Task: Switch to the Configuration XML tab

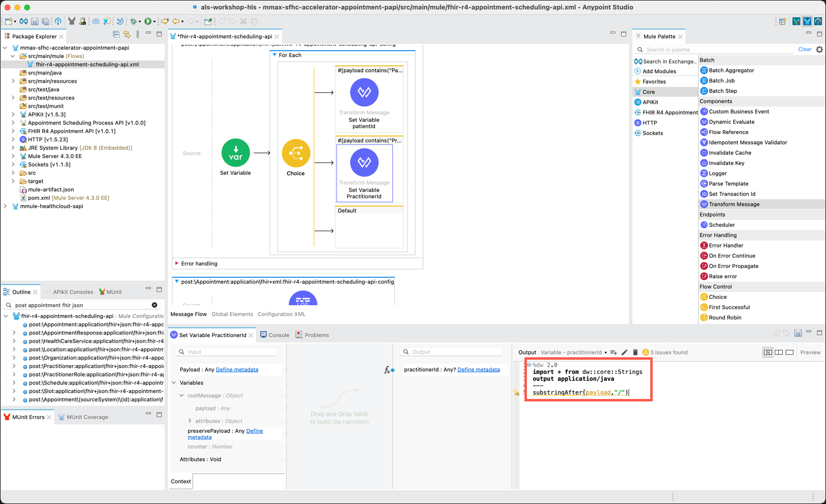Action: (x=281, y=314)
